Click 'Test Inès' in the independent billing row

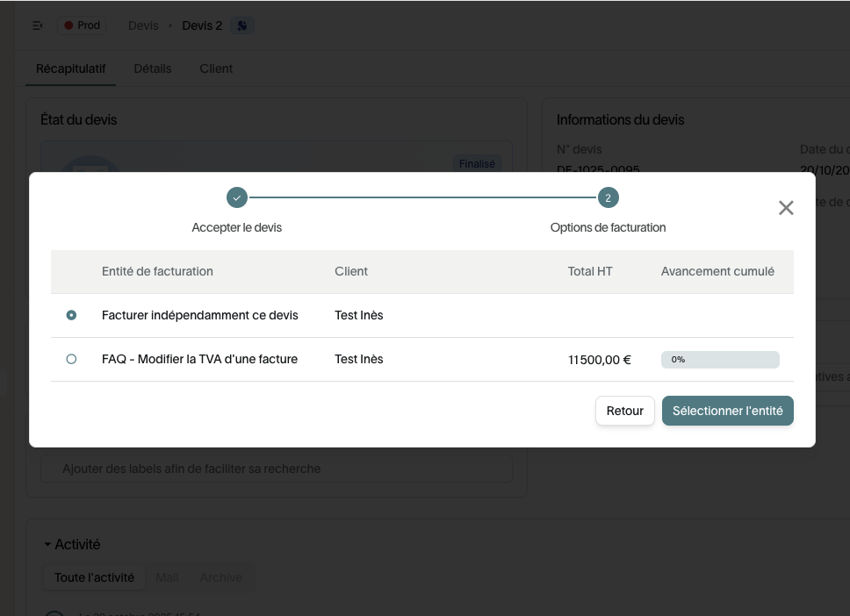(359, 315)
